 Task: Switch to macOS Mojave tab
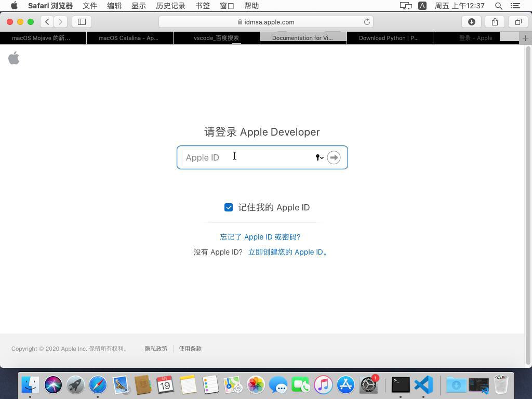tap(43, 38)
